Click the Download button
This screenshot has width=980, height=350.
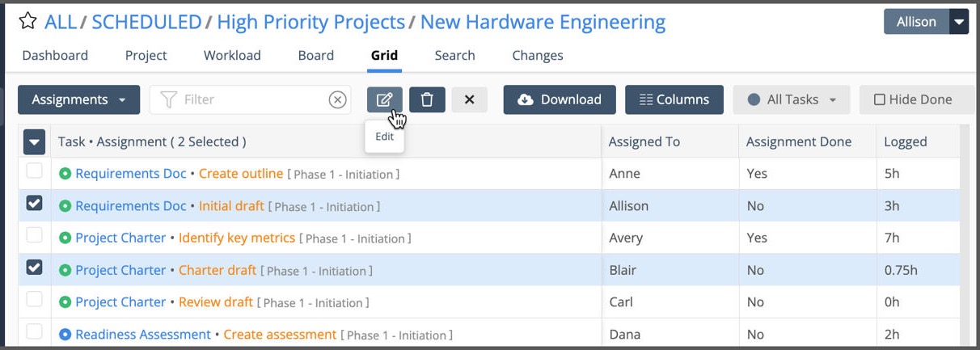pyautogui.click(x=560, y=99)
